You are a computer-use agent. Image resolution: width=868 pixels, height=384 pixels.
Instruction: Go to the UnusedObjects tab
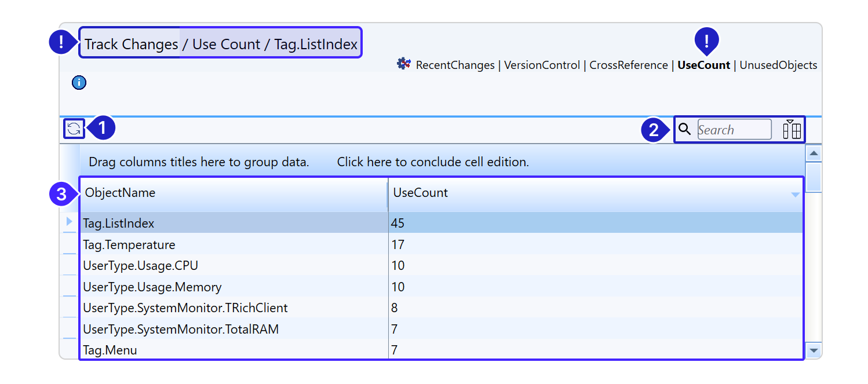[778, 65]
